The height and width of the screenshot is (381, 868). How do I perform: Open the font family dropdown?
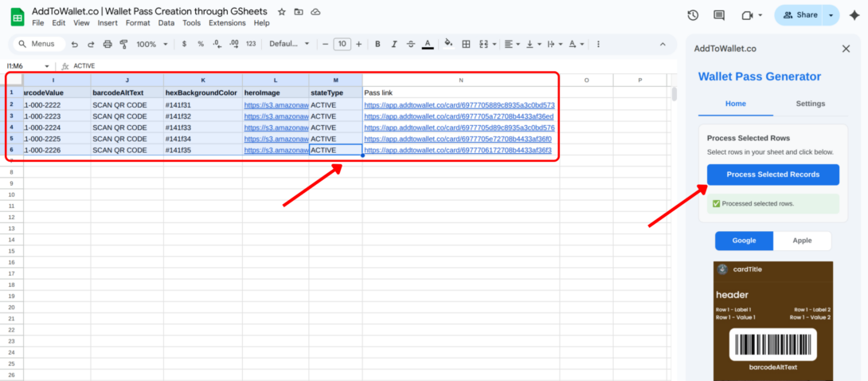tap(289, 45)
